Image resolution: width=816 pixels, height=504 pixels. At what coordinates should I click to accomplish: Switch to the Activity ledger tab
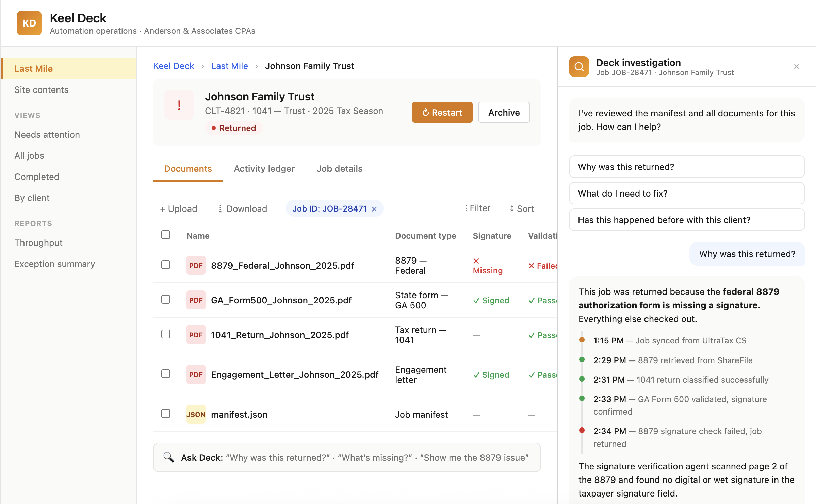click(x=264, y=169)
